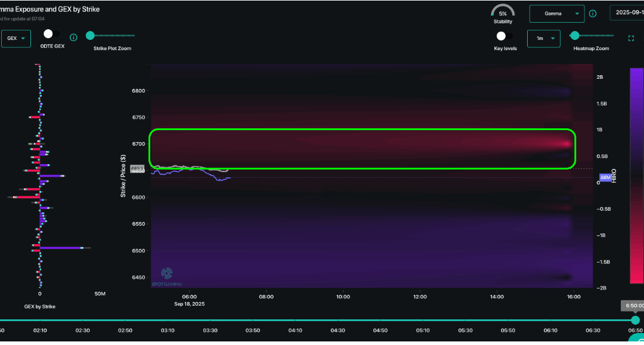Click the info icon next to the Gamma dropdown
Screen dimensions: 644x345
coord(592,13)
